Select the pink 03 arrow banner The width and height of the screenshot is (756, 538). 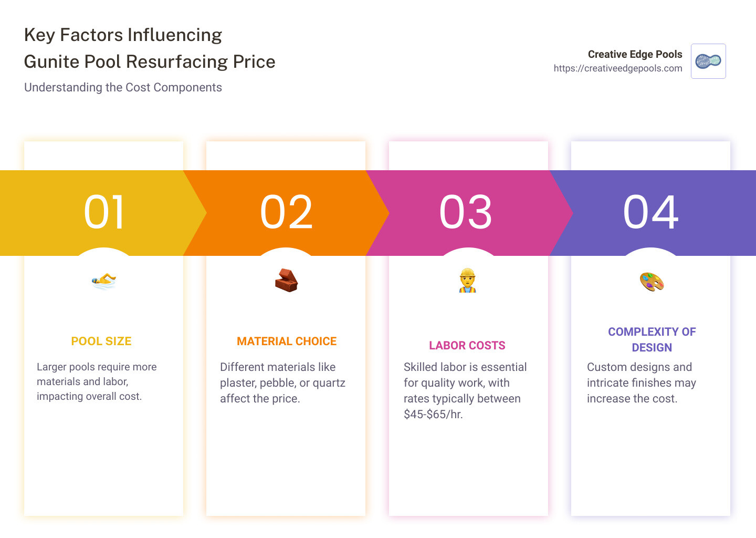click(x=466, y=213)
